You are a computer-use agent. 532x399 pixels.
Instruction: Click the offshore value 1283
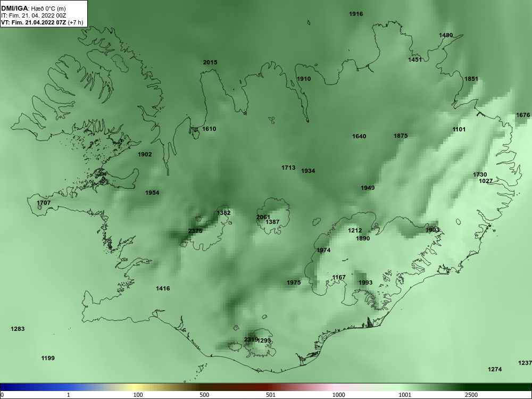click(18, 329)
